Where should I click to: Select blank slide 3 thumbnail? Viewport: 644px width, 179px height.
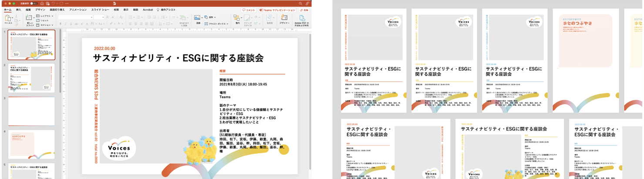click(x=32, y=111)
